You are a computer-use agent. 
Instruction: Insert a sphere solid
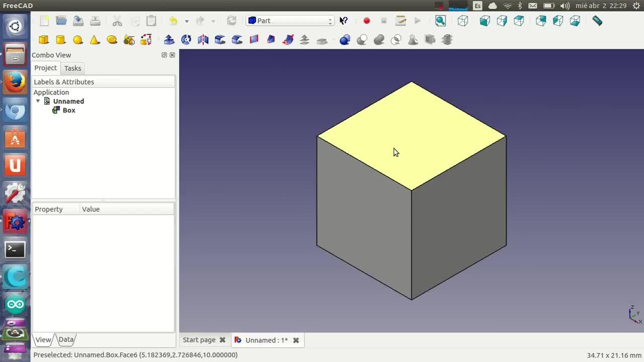click(78, 40)
